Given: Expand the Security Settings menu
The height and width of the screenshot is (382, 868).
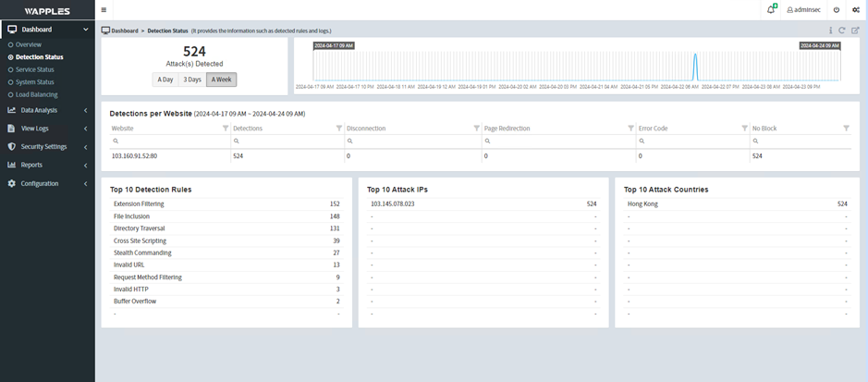Looking at the screenshot, I should (x=47, y=146).
